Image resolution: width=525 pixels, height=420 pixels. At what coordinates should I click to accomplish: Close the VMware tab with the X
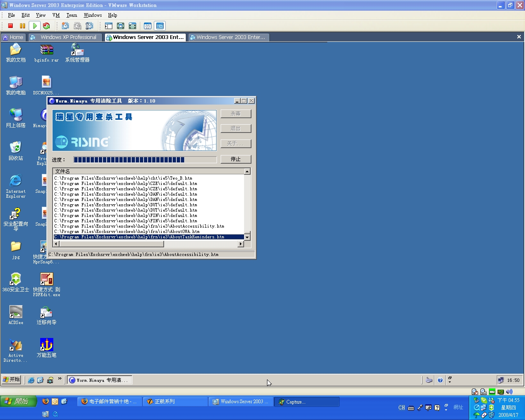point(519,37)
